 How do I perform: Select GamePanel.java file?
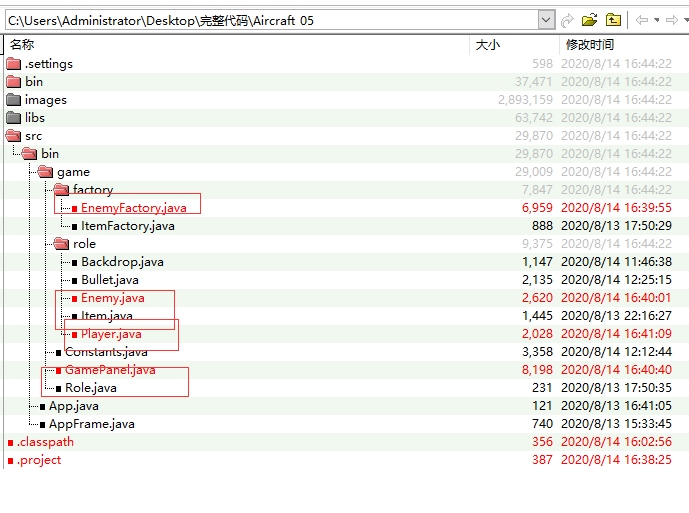coord(110,370)
